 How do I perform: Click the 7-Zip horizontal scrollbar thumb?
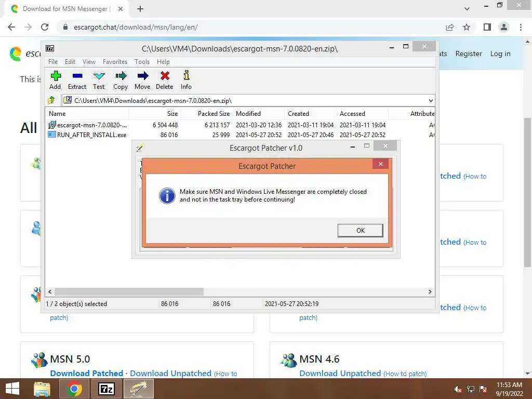point(129,291)
